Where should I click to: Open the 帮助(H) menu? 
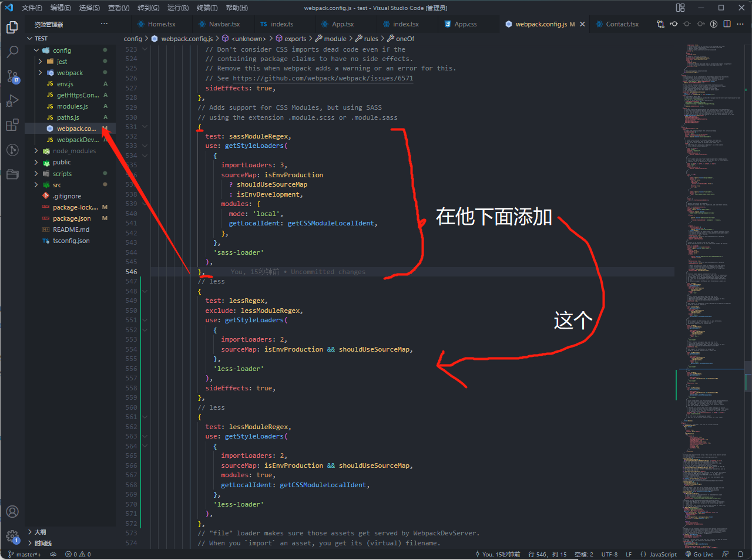coord(237,8)
